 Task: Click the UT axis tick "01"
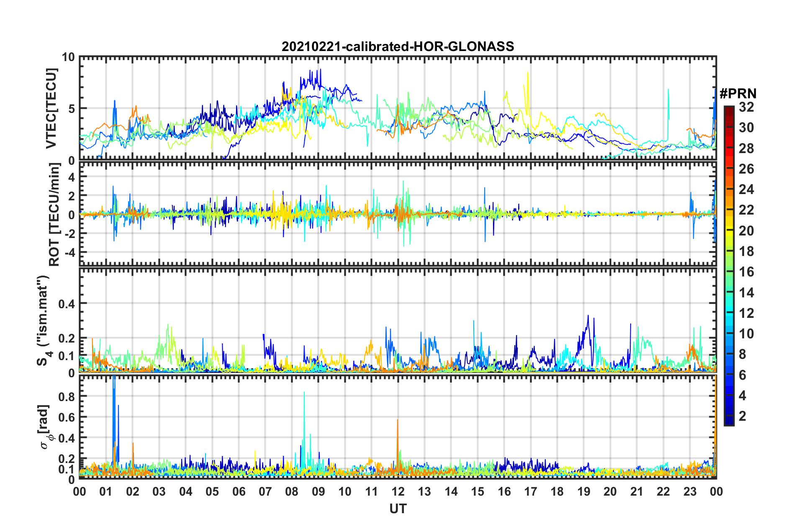tap(106, 491)
